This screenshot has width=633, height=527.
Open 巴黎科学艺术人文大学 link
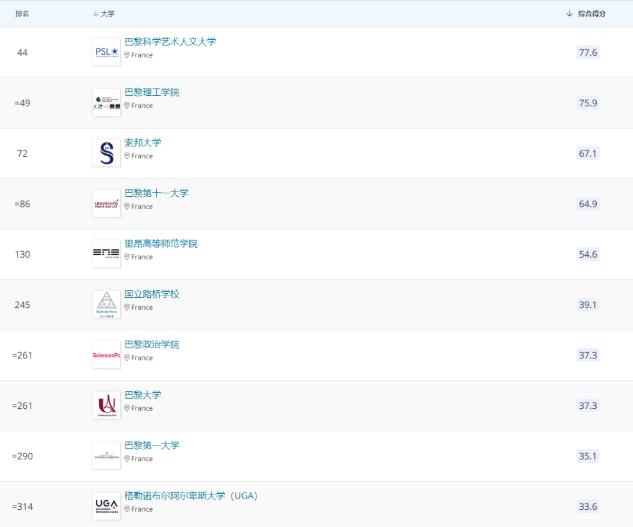click(x=170, y=42)
